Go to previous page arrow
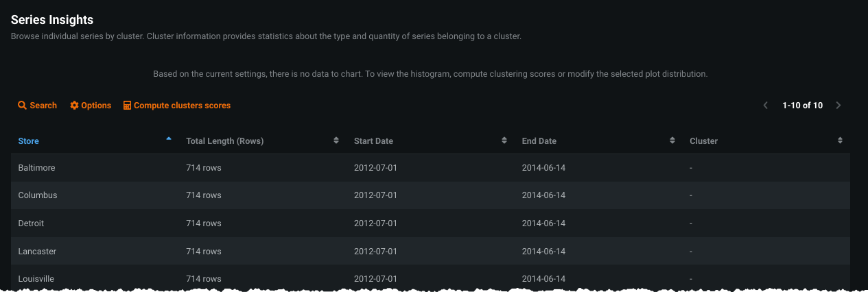This screenshot has width=868, height=292. [x=766, y=106]
